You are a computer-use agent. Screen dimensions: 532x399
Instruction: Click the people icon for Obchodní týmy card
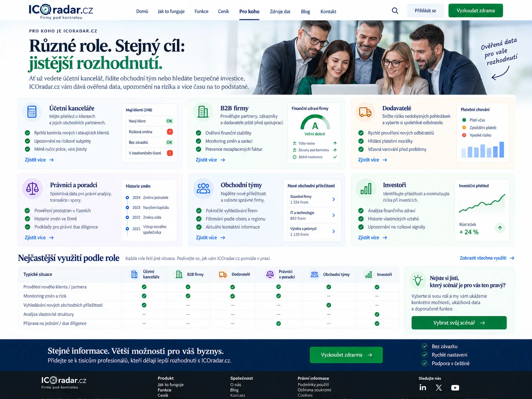pyautogui.click(x=203, y=188)
